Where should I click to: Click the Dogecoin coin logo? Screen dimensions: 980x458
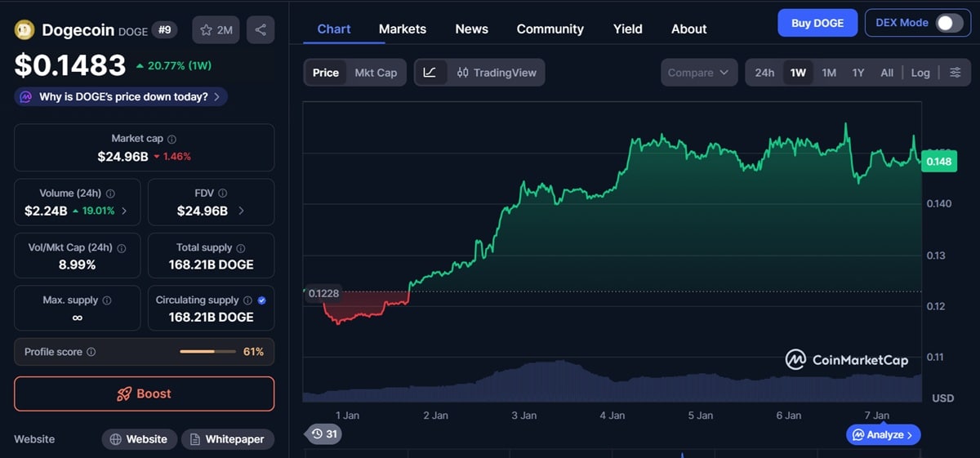tap(24, 30)
